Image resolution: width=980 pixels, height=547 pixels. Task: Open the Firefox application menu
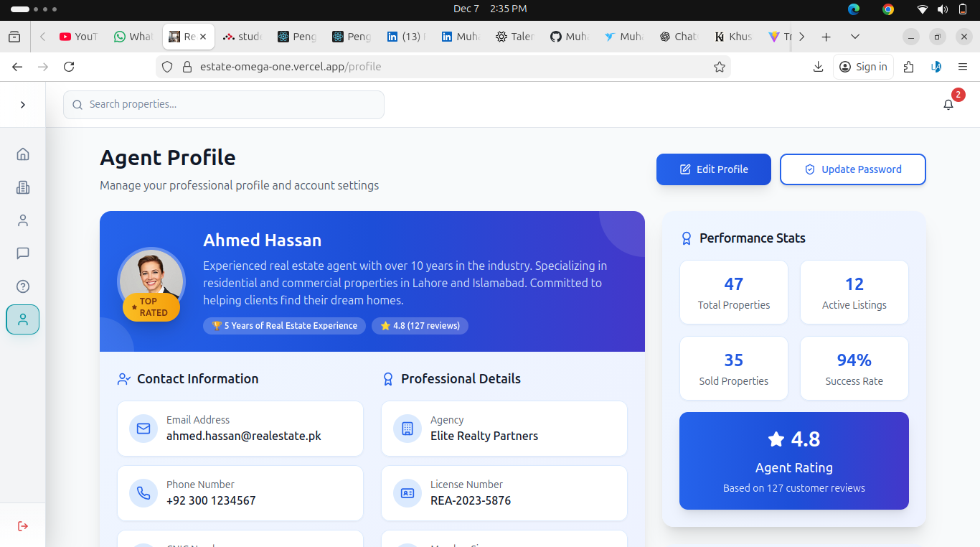[x=963, y=67]
